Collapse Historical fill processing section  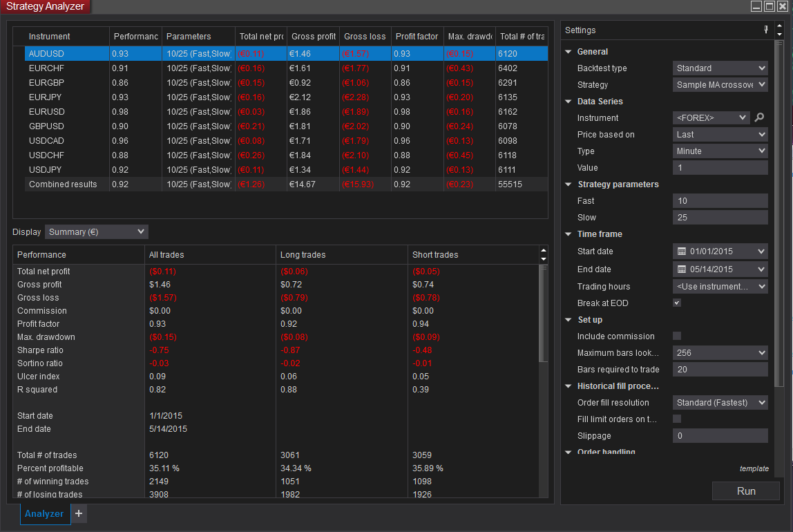[569, 386]
